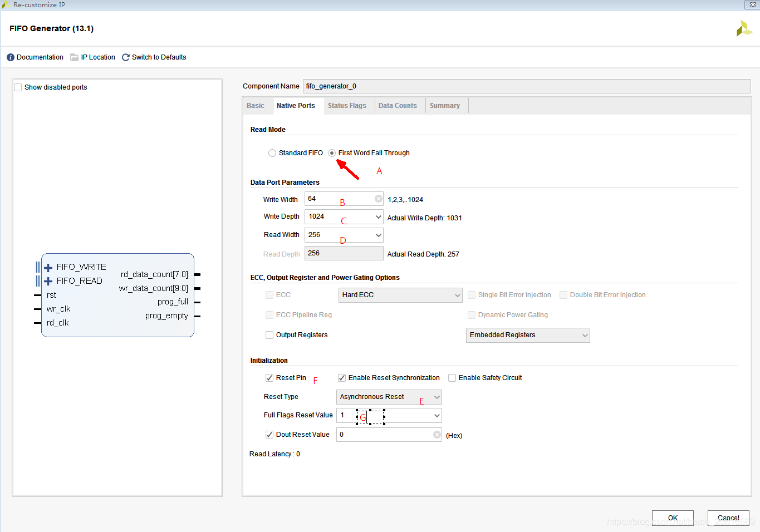The height and width of the screenshot is (532, 760).
Task: Expand FIFO_READ interface plus icon
Action: [48, 282]
